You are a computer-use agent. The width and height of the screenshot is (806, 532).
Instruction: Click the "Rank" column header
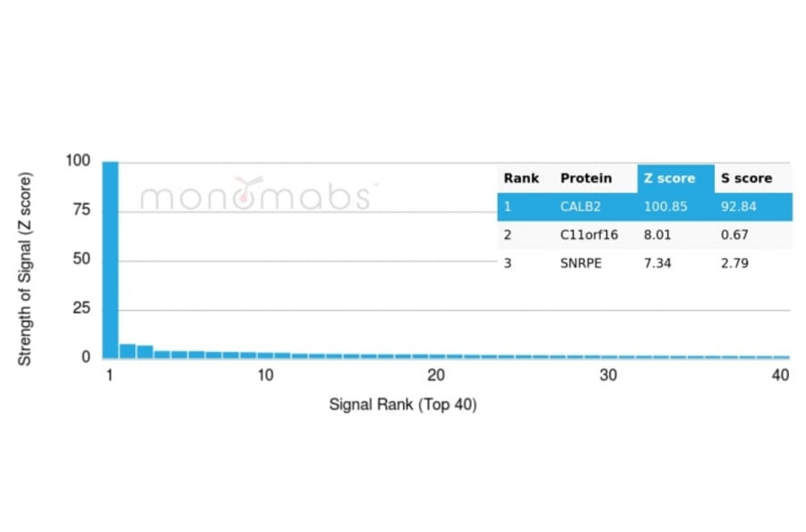point(521,178)
